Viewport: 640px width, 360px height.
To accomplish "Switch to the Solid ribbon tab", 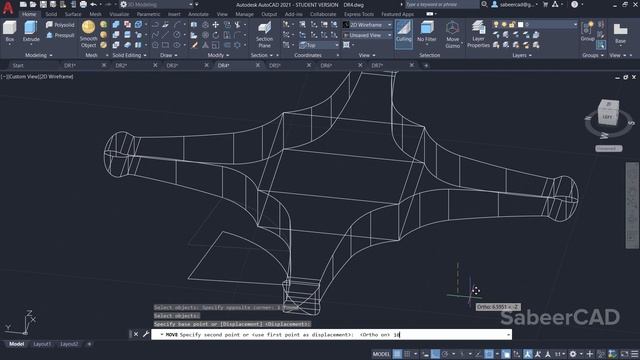I will pyautogui.click(x=51, y=14).
